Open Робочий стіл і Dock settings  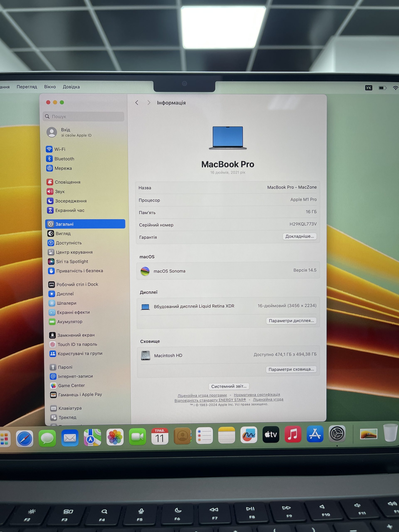coord(73,284)
